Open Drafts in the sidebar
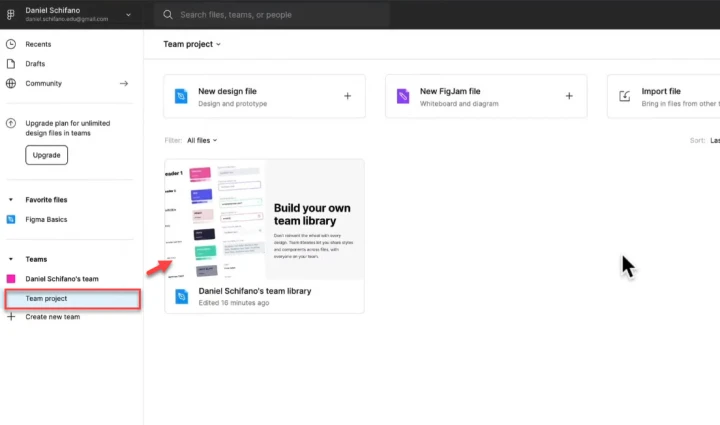 (35, 64)
